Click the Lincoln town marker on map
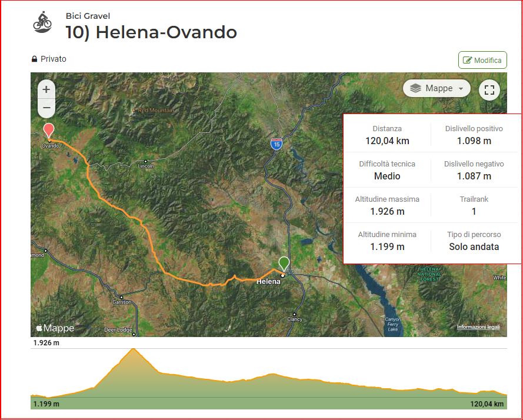Viewport: 523px width, 420px height. coord(145,161)
